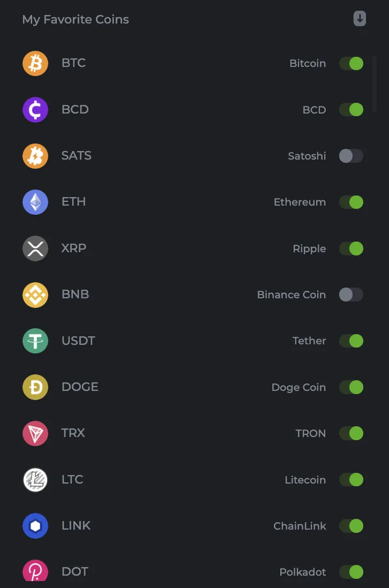The width and height of the screenshot is (389, 588).
Task: Click the coin list scrollbar
Action: click(x=374, y=84)
